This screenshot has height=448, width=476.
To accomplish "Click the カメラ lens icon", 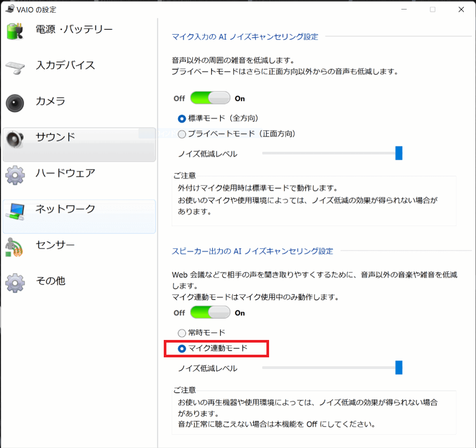I will [x=15, y=103].
